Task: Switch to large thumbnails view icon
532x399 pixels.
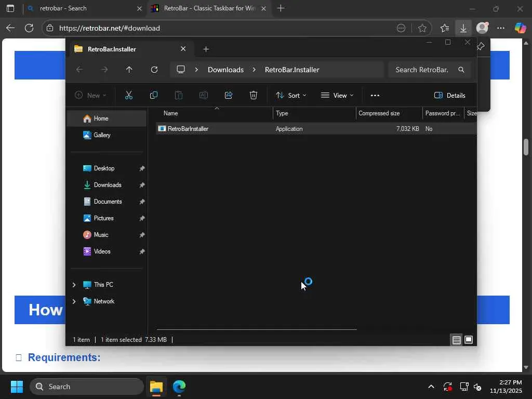Action: coord(469,340)
